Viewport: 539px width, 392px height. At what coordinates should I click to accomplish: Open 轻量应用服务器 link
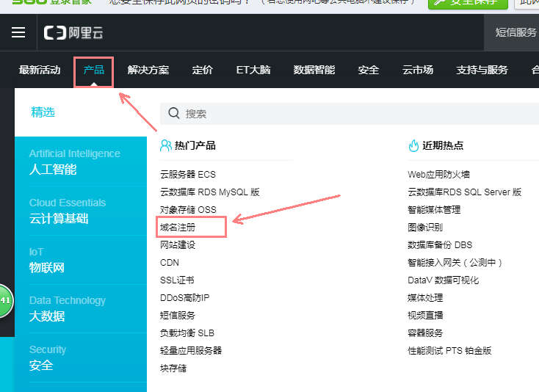[191, 350]
